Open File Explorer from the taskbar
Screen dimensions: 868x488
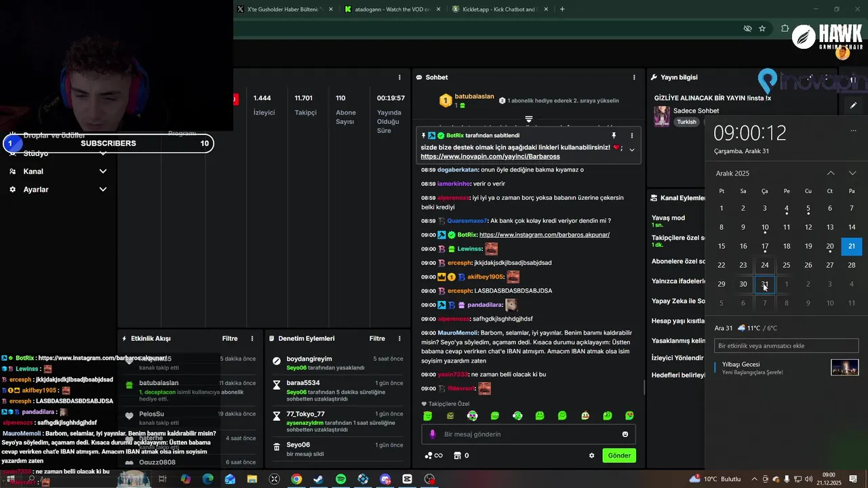point(252,479)
